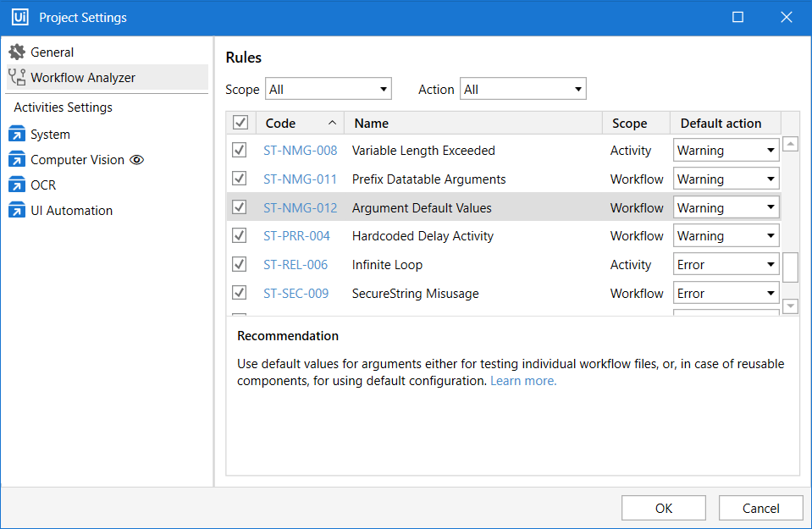This screenshot has height=529, width=812.
Task: Uncheck the Variable Length Exceeded rule
Action: (x=240, y=151)
